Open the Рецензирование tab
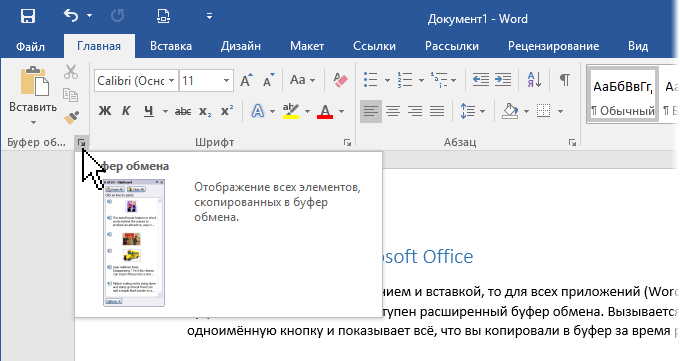Image resolution: width=680 pixels, height=361 pixels. 553,46
